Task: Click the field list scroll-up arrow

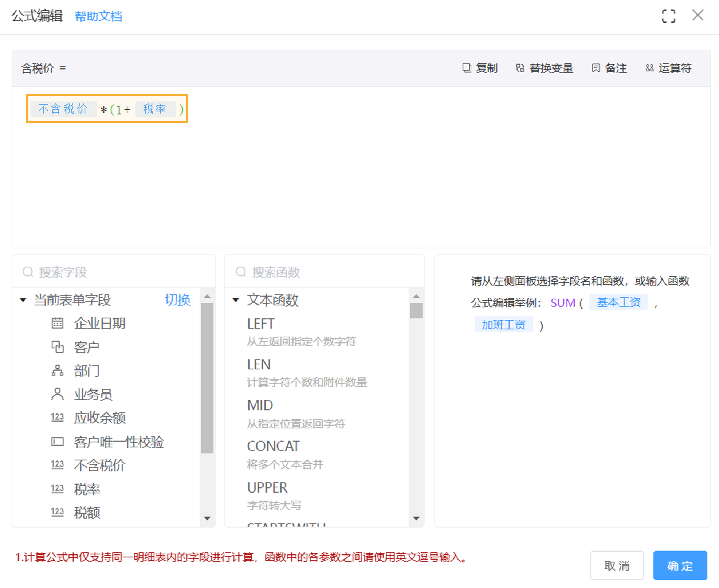Action: tap(207, 296)
